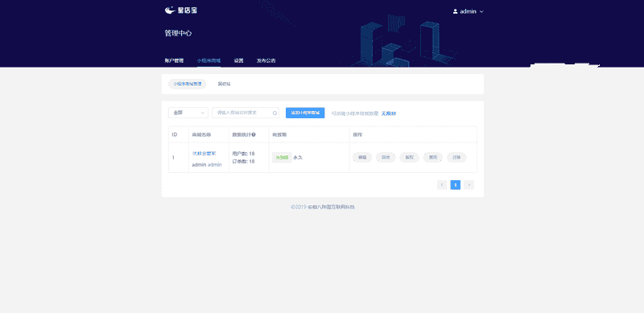The image size is (644, 313).
Task: Click the 编辑 action button in row 1
Action: (x=362, y=158)
